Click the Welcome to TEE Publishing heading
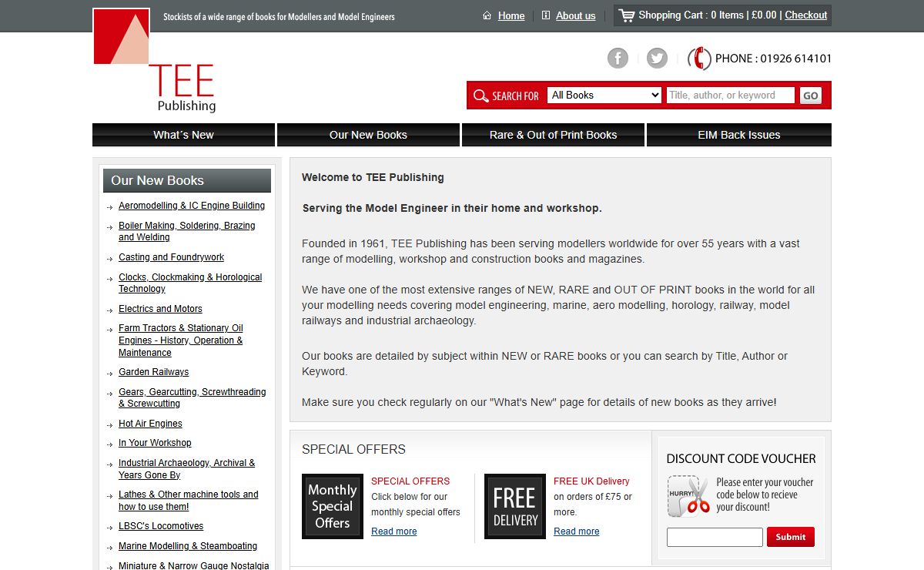 (373, 177)
